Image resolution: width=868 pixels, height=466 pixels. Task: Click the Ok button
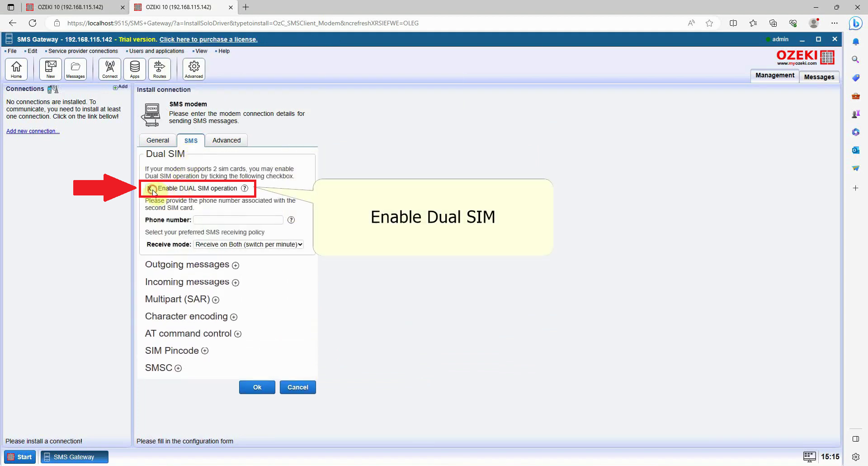pyautogui.click(x=257, y=387)
